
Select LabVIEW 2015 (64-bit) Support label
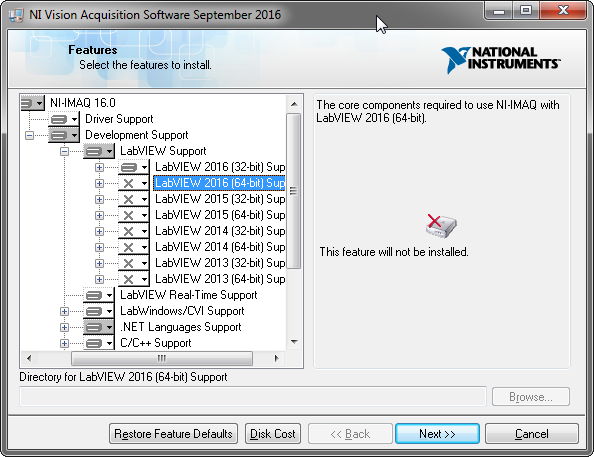click(x=220, y=215)
